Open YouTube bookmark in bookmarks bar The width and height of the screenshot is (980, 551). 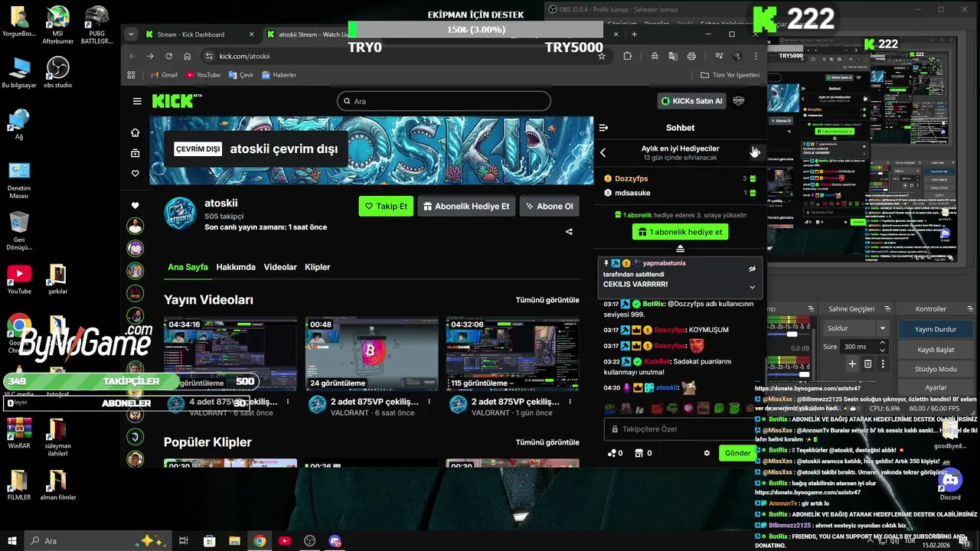[x=203, y=75]
